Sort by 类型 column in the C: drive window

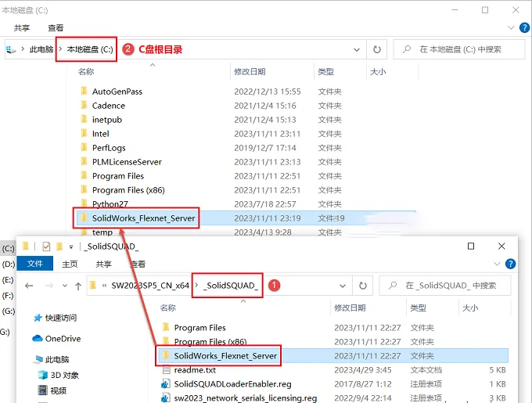pos(325,71)
